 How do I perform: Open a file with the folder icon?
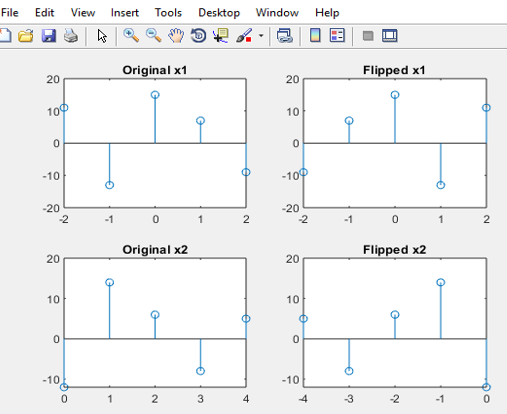(26, 35)
